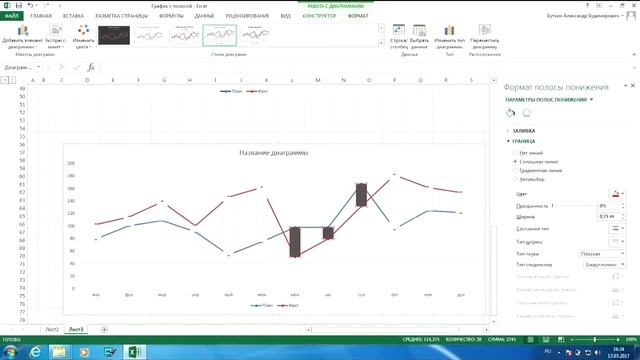Click chart title 'Название диаграммы'
Image resolution: width=640 pixels, height=360 pixels.
point(273,153)
